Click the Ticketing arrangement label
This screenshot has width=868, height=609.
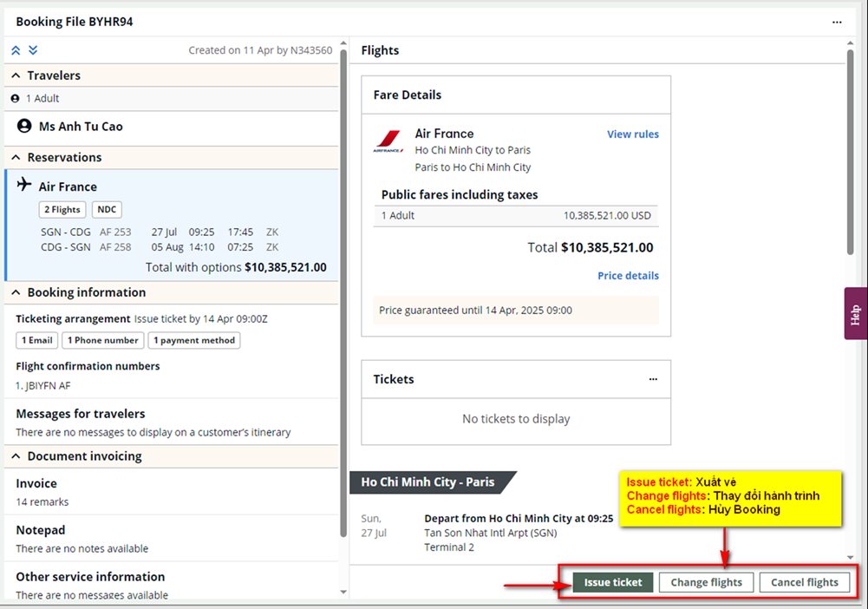(x=73, y=319)
